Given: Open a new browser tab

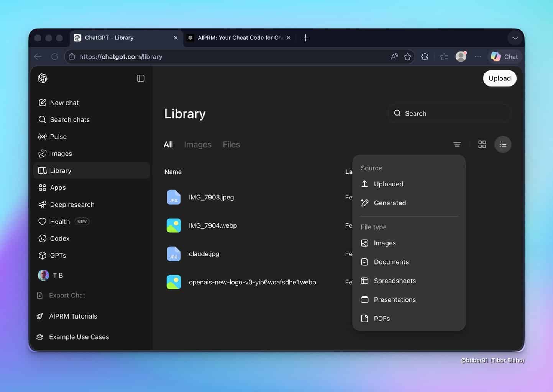Looking at the screenshot, I should 305,38.
